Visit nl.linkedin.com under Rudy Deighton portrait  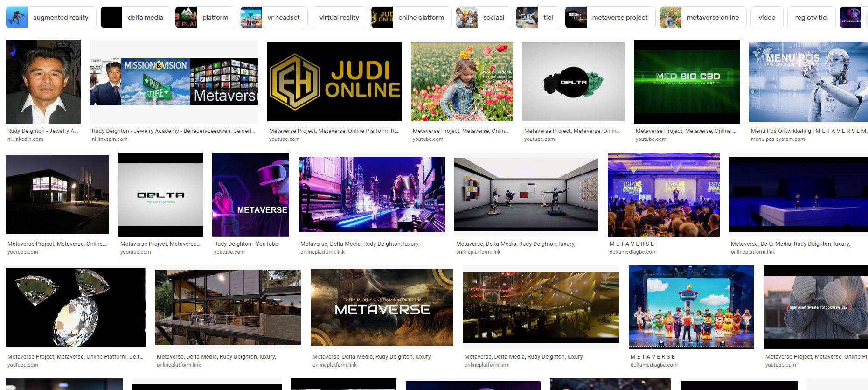25,139
